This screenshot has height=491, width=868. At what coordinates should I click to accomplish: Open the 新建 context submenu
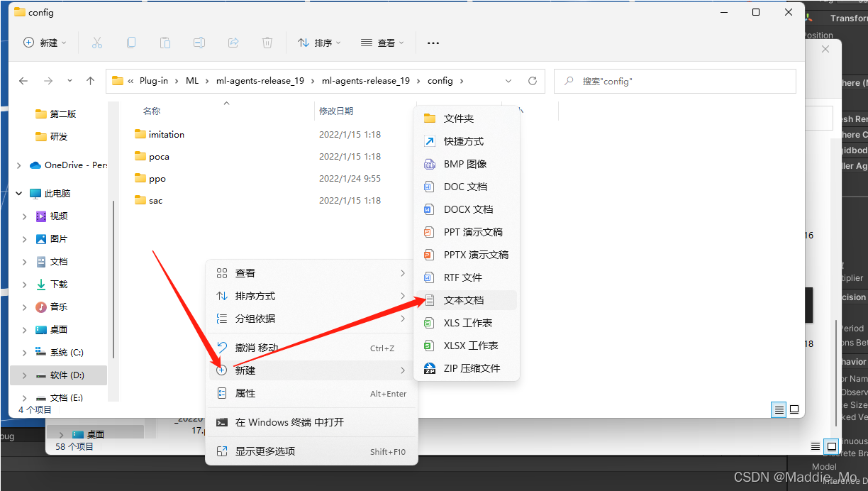pos(311,370)
